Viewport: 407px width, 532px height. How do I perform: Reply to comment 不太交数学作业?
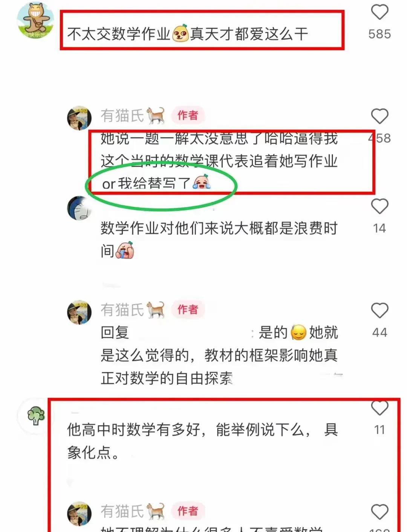click(188, 34)
